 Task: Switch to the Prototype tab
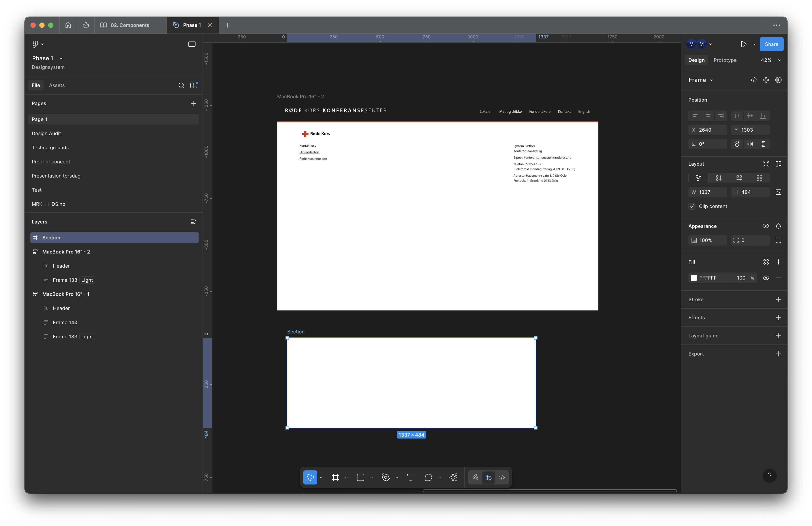pos(725,60)
